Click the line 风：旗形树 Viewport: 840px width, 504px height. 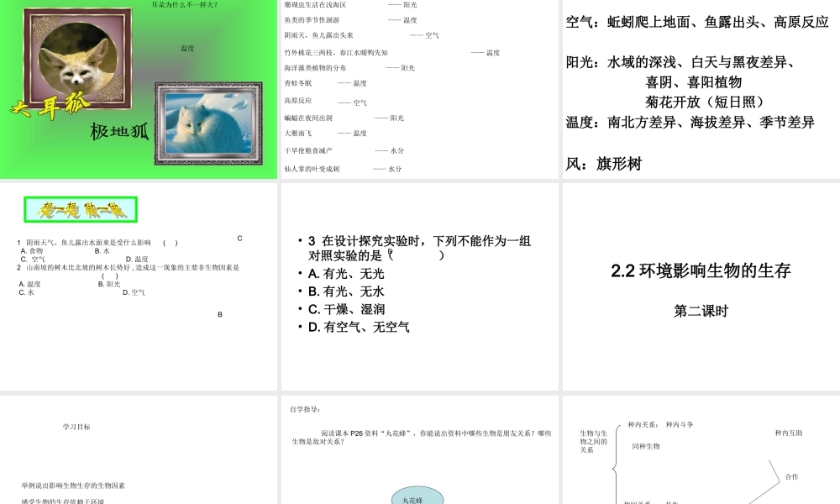[604, 164]
